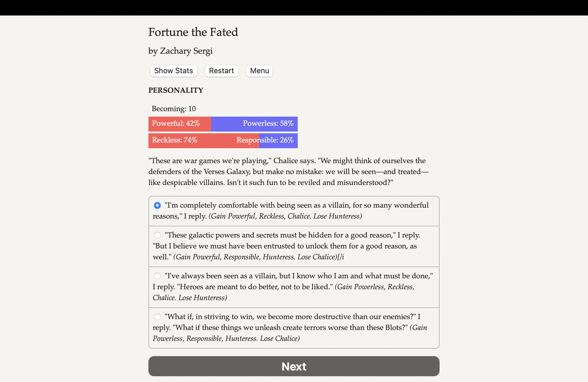This screenshot has width=588, height=382.
Task: Click the Responsible 26% bar segment
Action: (x=278, y=140)
